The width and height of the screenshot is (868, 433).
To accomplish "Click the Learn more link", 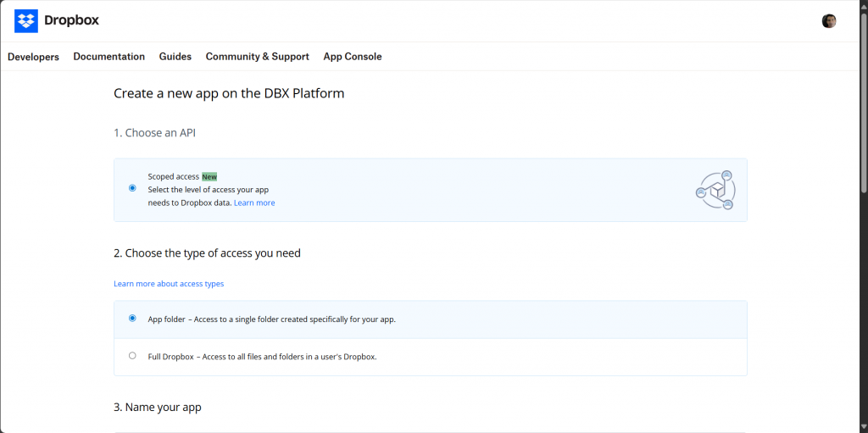I will (254, 203).
